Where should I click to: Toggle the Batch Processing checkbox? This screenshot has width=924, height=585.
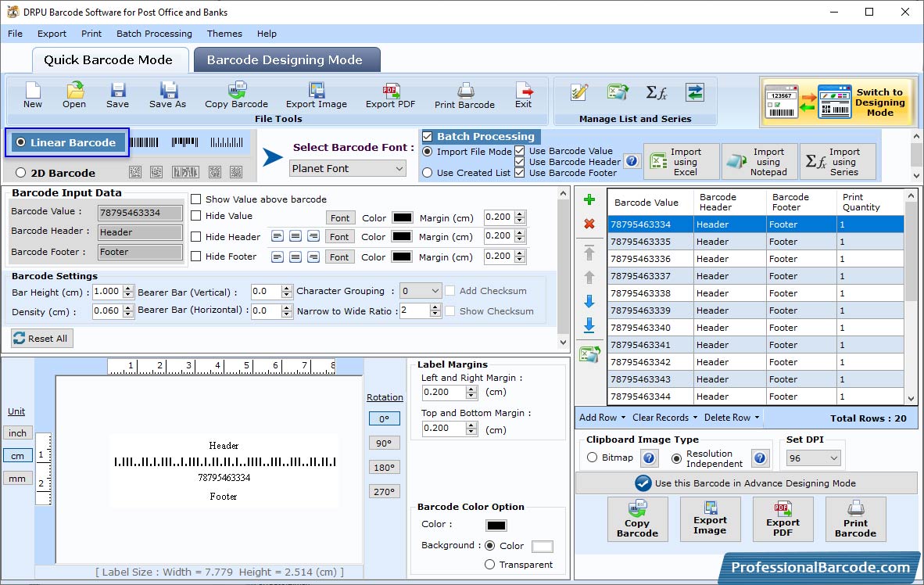pos(428,136)
